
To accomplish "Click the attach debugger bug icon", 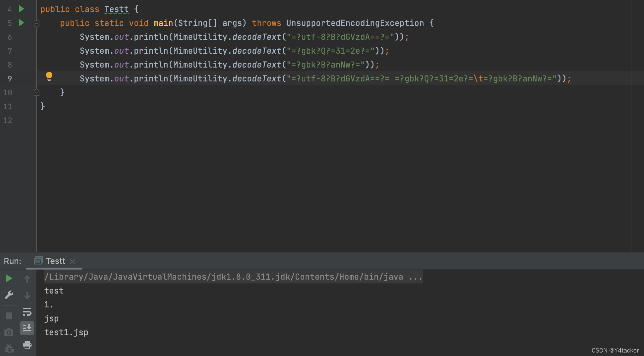I will 9,348.
